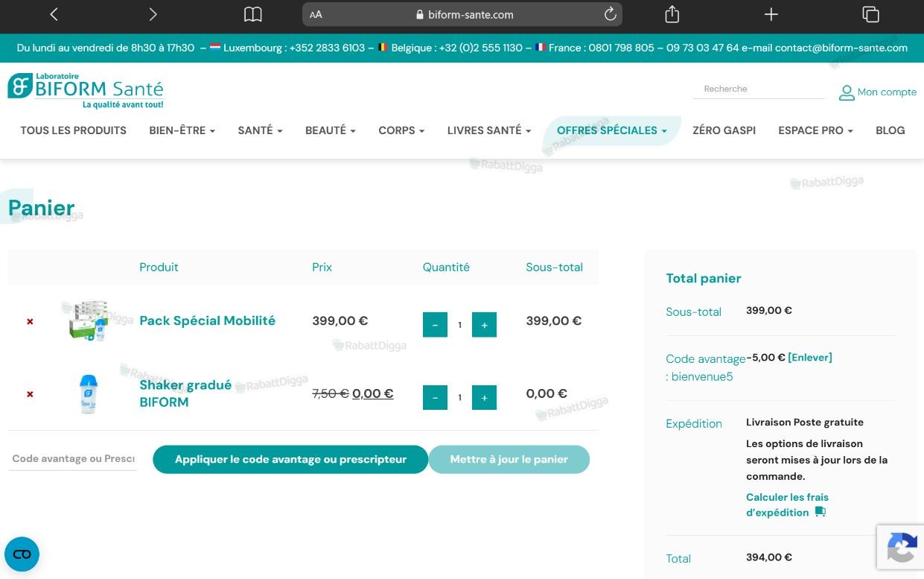Open Pack Spécial Mobilité product thumbnail

pyautogui.click(x=89, y=320)
